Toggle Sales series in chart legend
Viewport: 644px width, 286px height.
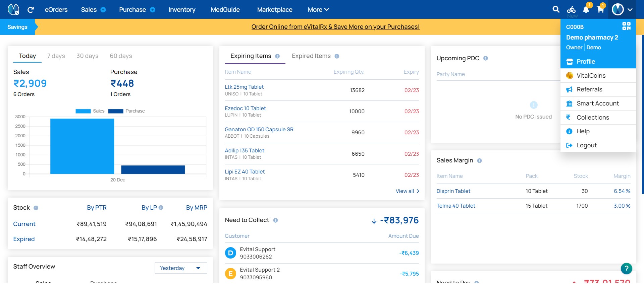click(x=90, y=111)
